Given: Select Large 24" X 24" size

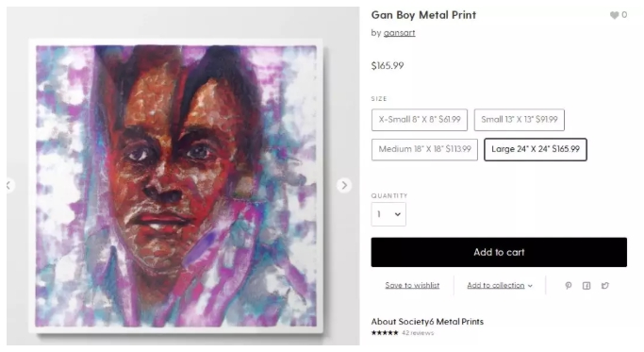Looking at the screenshot, I should click(536, 149).
